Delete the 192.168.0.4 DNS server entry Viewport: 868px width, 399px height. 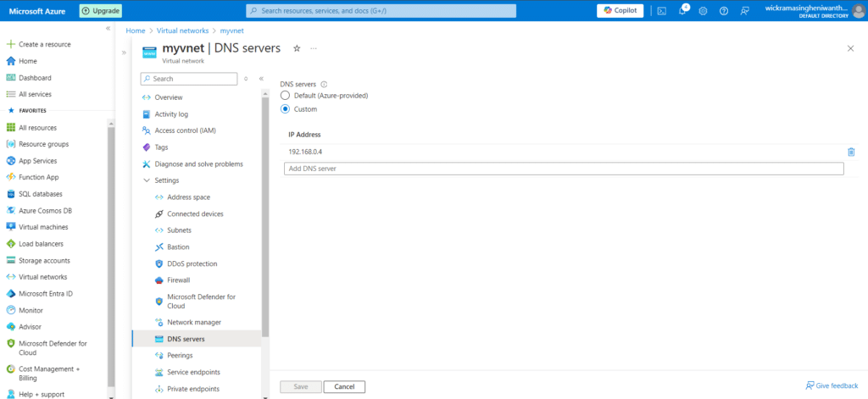[851, 152]
